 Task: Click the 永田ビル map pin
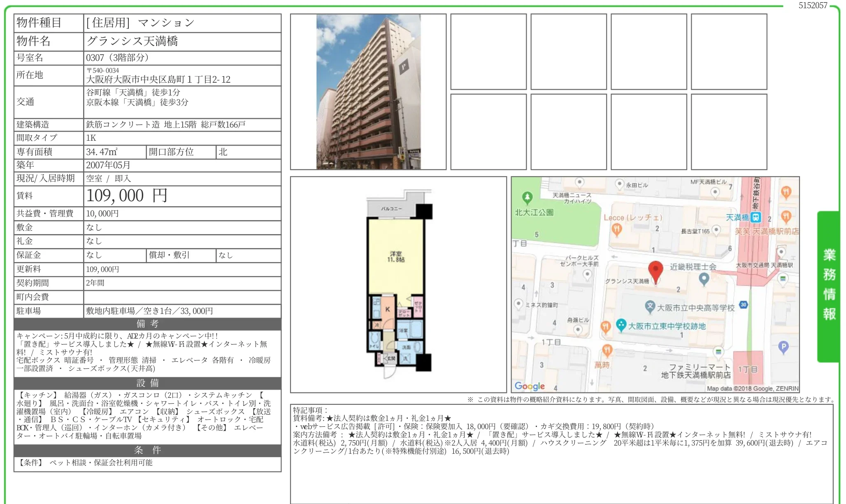(620, 184)
